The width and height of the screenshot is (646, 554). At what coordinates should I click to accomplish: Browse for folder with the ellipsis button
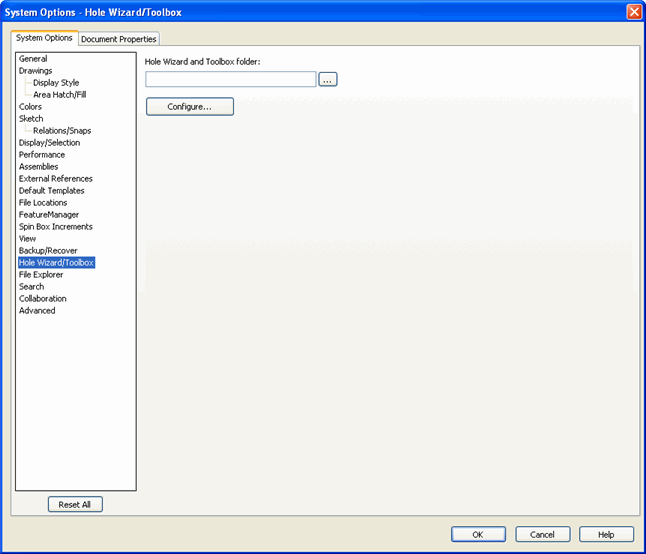328,79
